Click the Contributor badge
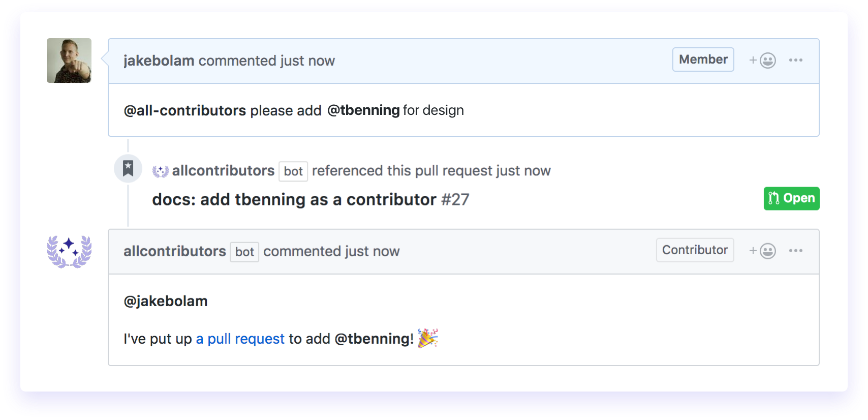 click(x=695, y=250)
